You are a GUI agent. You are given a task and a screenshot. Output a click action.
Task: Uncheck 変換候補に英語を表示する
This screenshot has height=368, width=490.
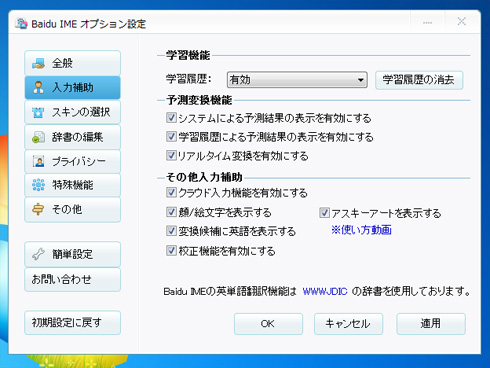171,231
